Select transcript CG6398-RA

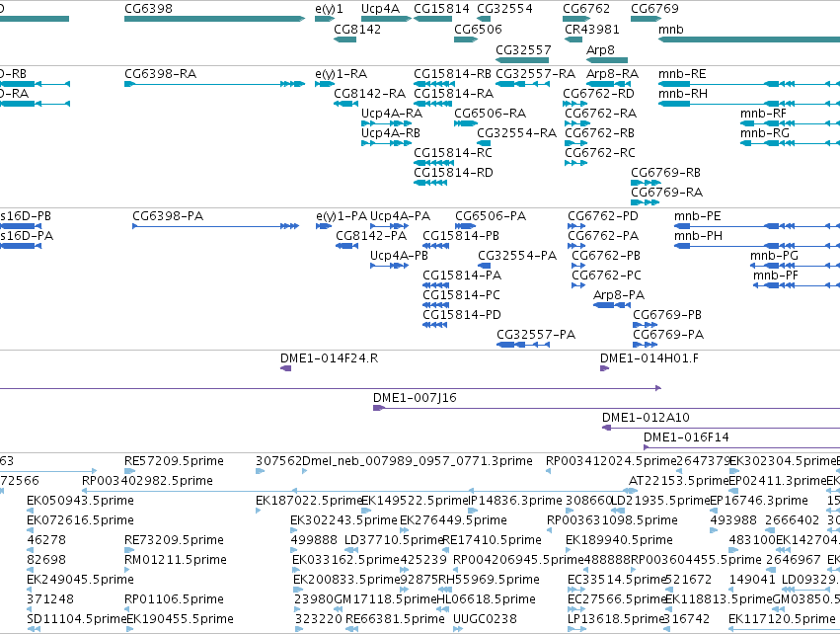tap(214, 84)
